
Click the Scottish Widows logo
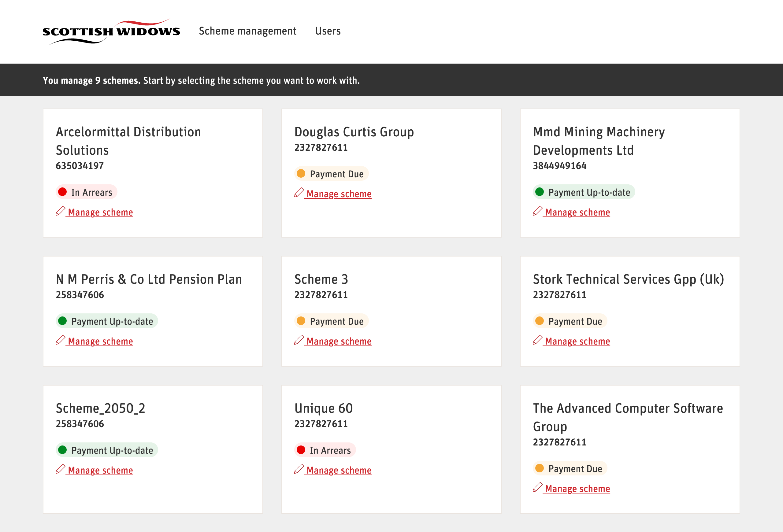tap(111, 32)
